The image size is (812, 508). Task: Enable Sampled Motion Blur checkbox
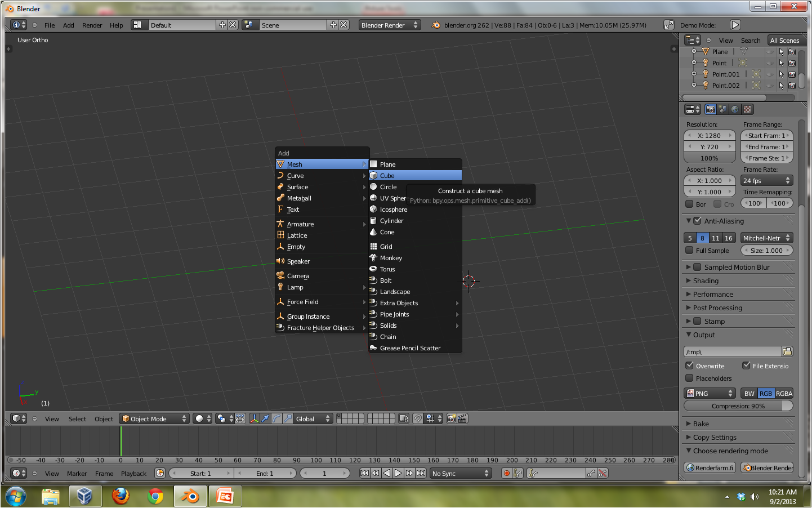coord(697,267)
